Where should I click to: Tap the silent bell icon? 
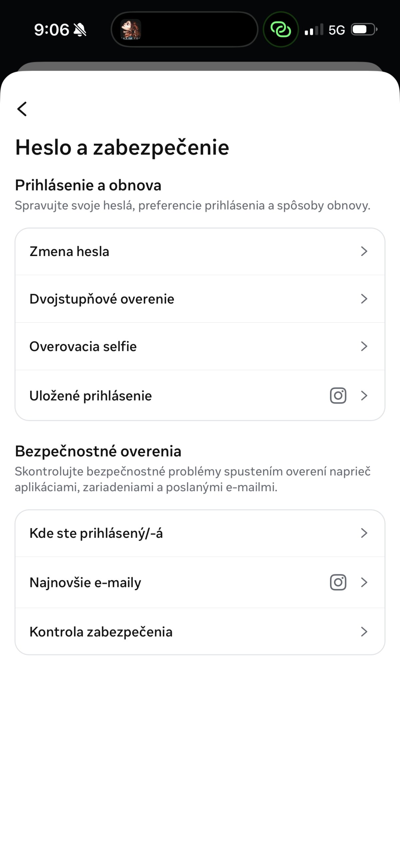(x=80, y=30)
